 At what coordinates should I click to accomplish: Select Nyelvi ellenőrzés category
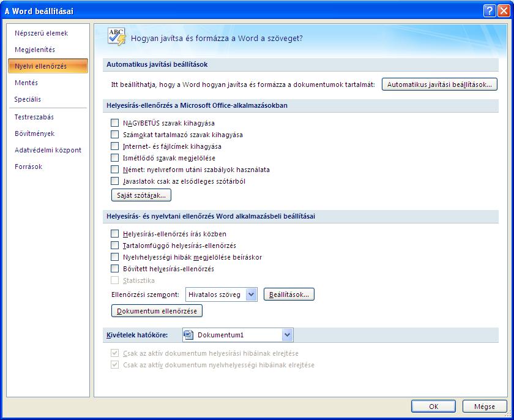click(48, 66)
